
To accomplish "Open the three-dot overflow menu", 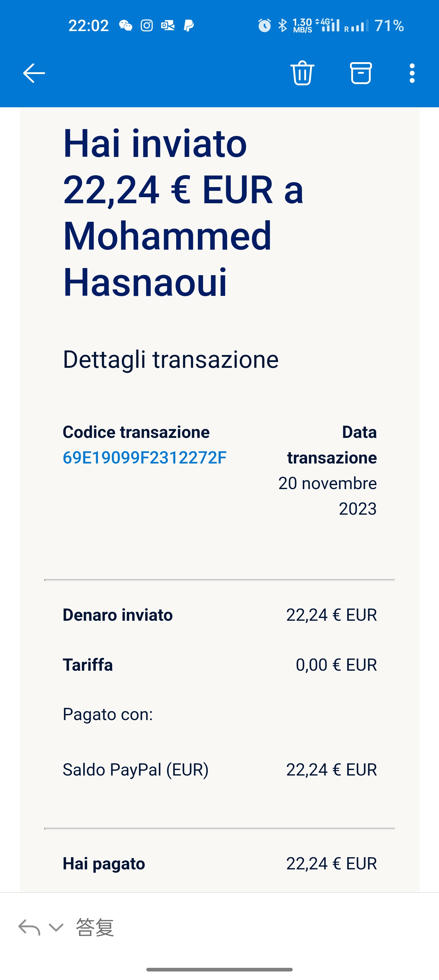I will [412, 73].
